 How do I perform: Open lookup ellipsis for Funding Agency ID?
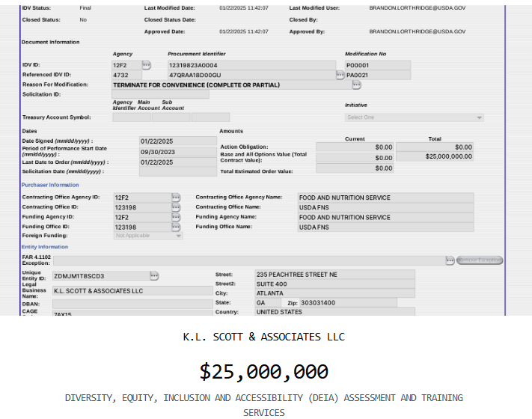tap(176, 217)
